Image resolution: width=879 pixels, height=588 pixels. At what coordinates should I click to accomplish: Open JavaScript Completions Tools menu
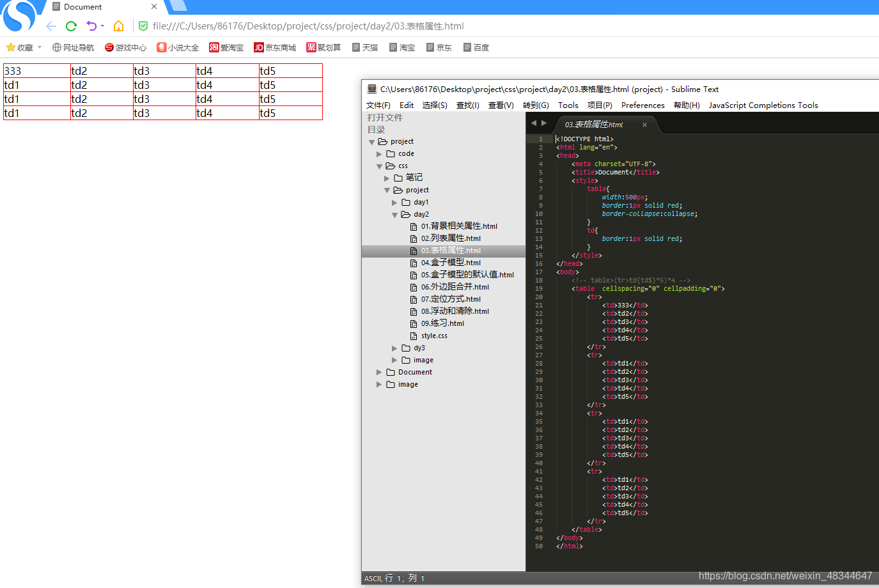pyautogui.click(x=763, y=105)
